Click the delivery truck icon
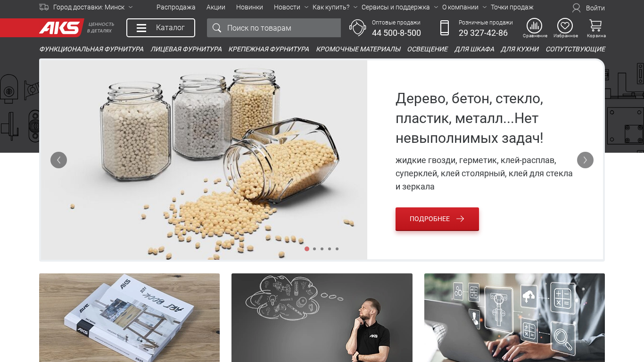 pyautogui.click(x=44, y=7)
